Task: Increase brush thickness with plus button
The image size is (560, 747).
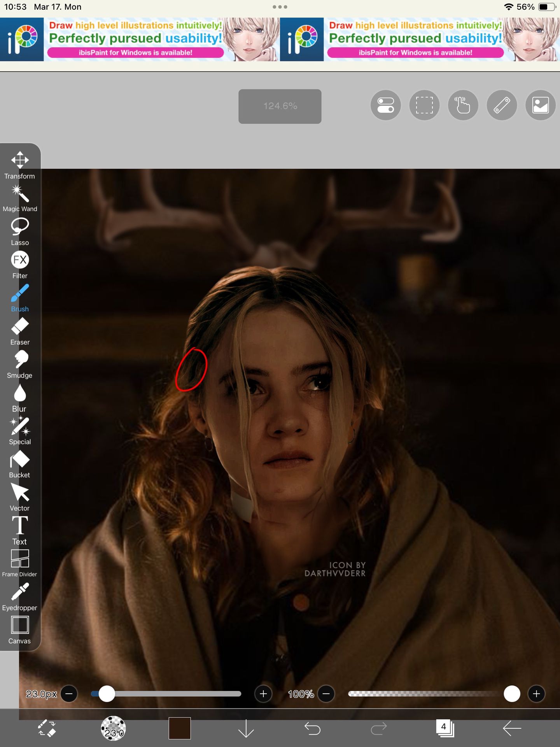Action: pyautogui.click(x=263, y=694)
